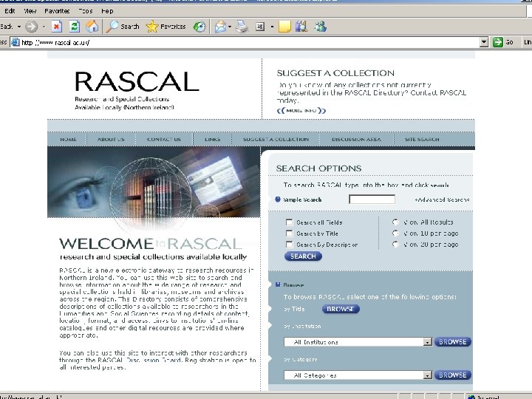Open the View menu

30,11
